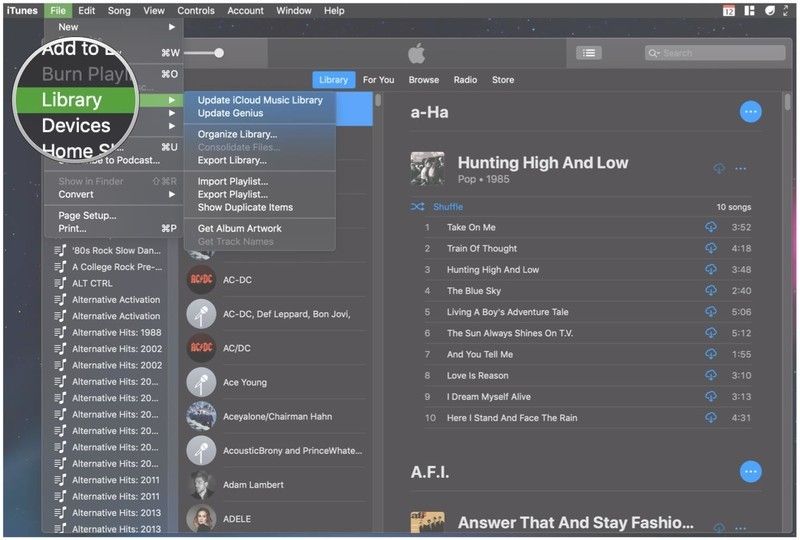The height and width of the screenshot is (540, 800).
Task: Click the AC/DC artist logo icon
Action: pyautogui.click(x=201, y=348)
